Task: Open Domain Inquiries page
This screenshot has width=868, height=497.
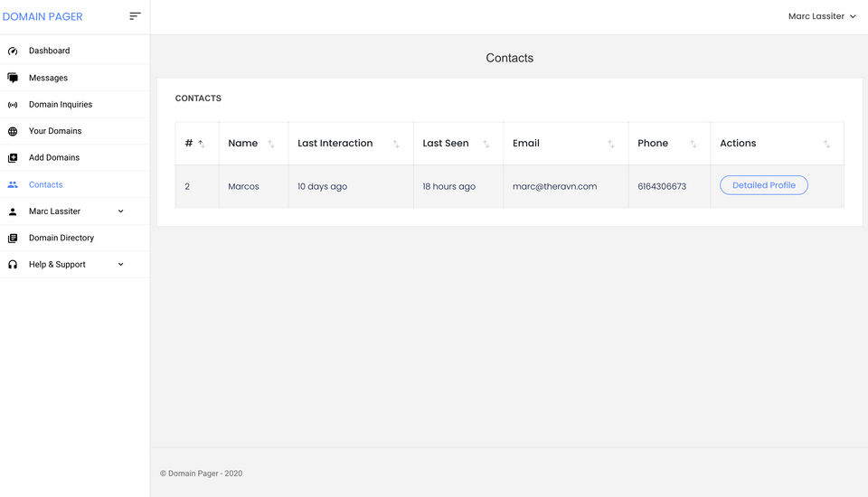Action: coord(75,104)
